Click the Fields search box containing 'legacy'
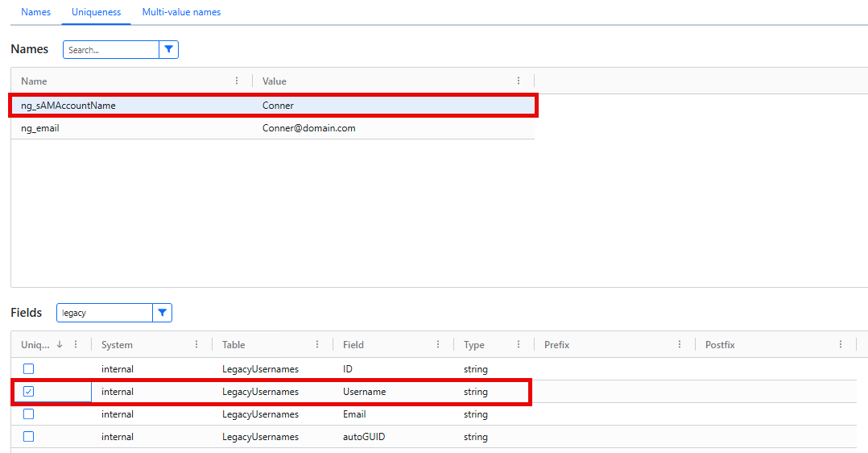Screen dimensions: 868x453 [x=105, y=313]
